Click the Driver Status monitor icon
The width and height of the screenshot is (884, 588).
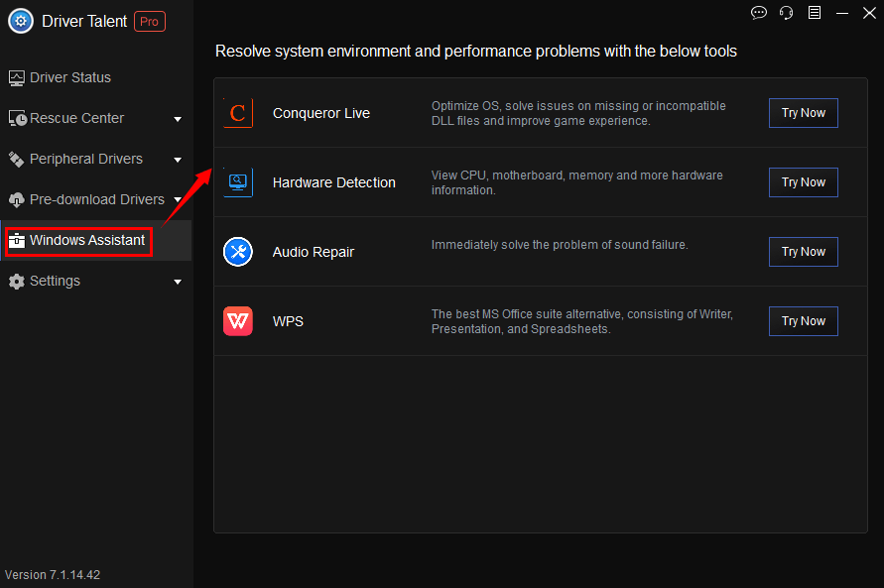point(16,77)
